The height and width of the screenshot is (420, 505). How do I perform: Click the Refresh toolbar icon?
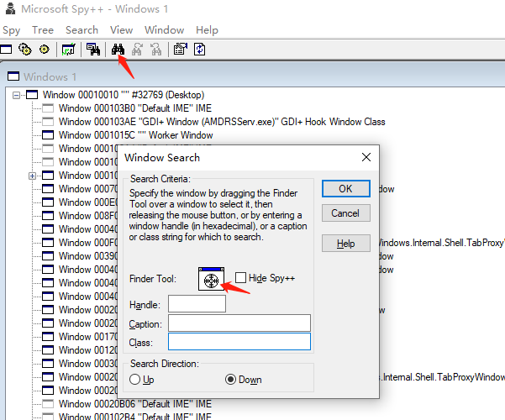pos(200,50)
